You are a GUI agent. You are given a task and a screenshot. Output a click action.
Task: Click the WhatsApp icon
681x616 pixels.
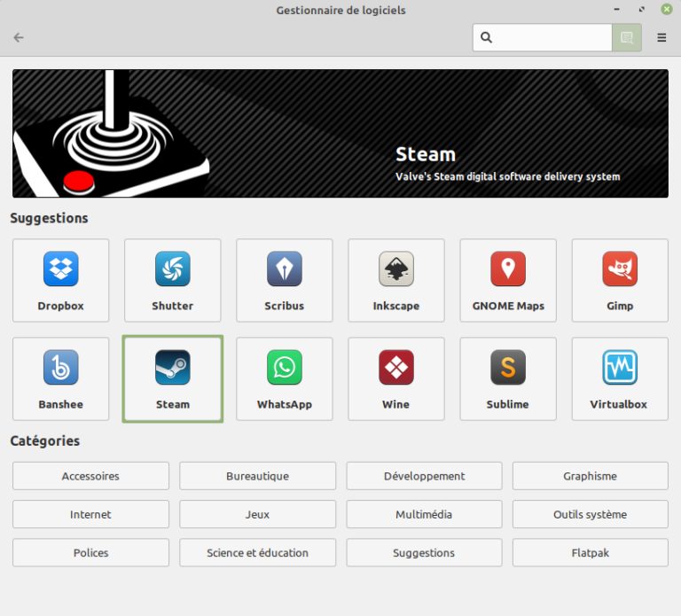tap(284, 378)
